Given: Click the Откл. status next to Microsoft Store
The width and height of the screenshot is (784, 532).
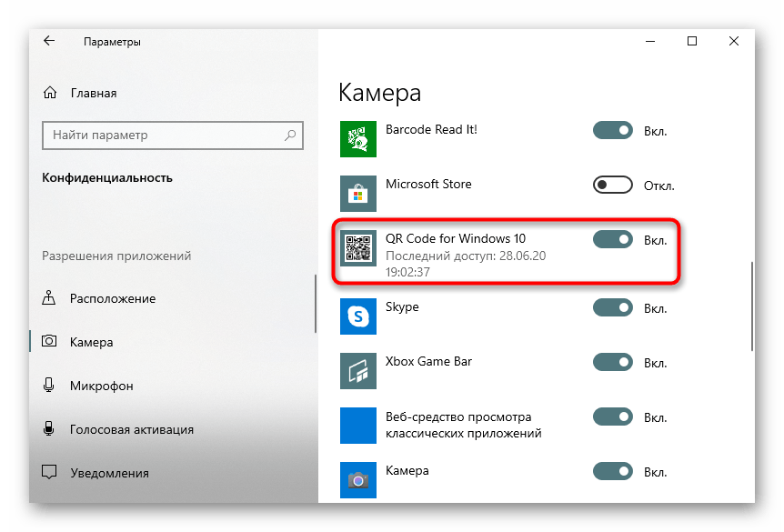Looking at the screenshot, I should tap(659, 186).
